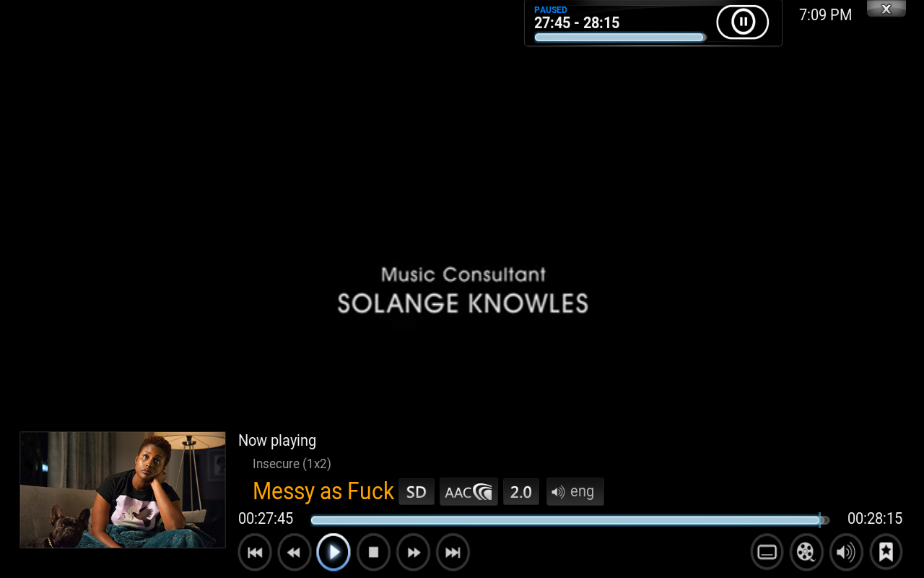Click elapsed time 00:27:45
924x578 pixels.
(266, 519)
